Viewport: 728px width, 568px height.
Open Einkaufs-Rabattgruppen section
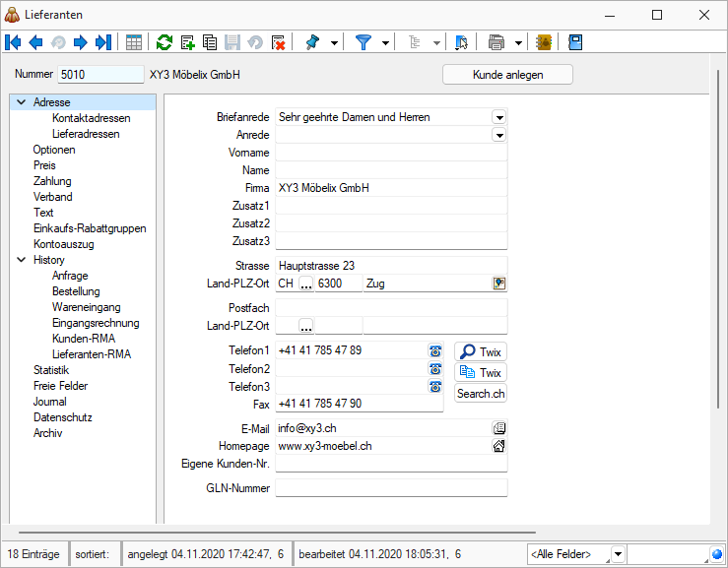coord(90,228)
